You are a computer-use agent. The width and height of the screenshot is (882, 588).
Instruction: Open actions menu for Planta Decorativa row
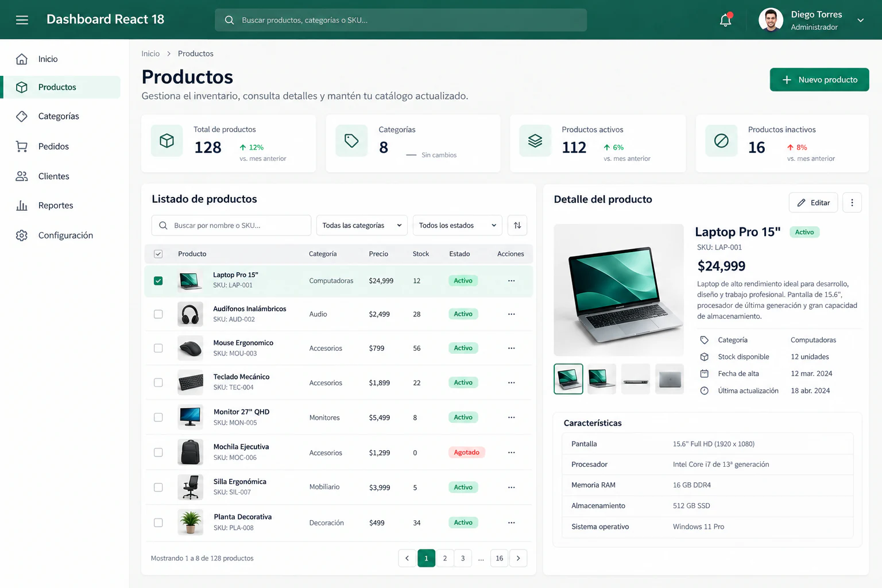[x=511, y=523]
